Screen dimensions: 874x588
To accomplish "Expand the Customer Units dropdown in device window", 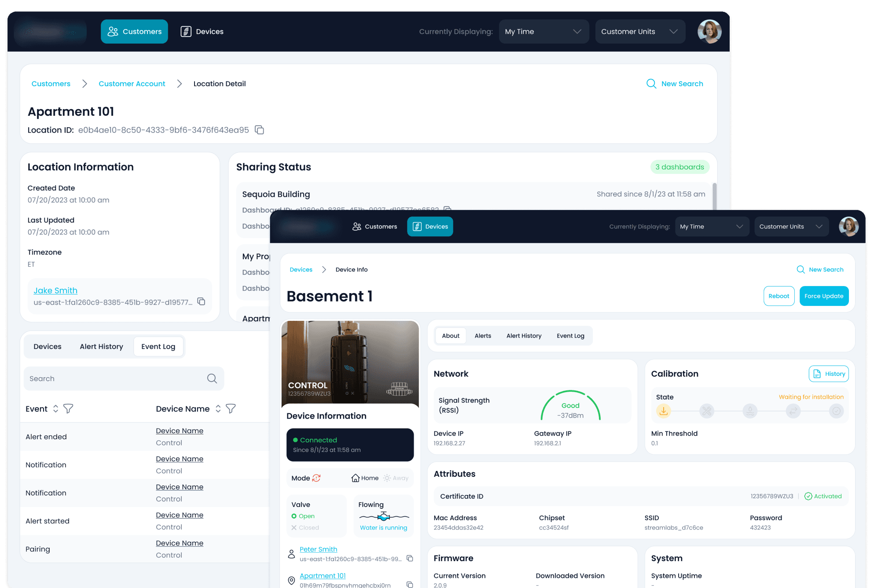I will [x=791, y=227].
